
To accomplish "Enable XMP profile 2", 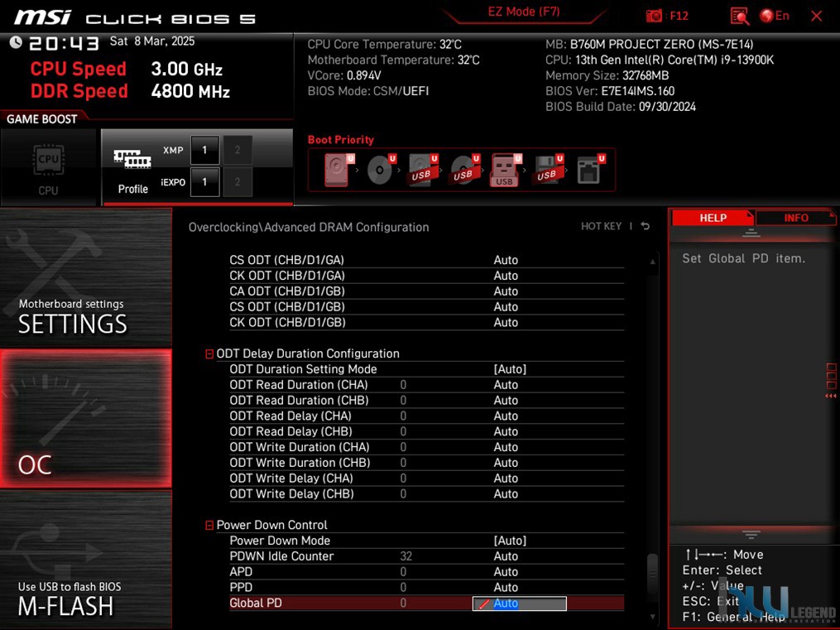I will [x=238, y=150].
